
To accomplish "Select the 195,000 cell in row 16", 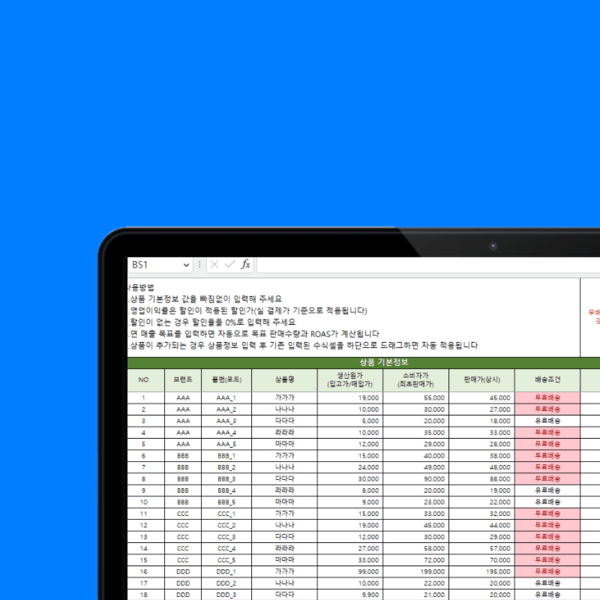I will click(x=482, y=572).
